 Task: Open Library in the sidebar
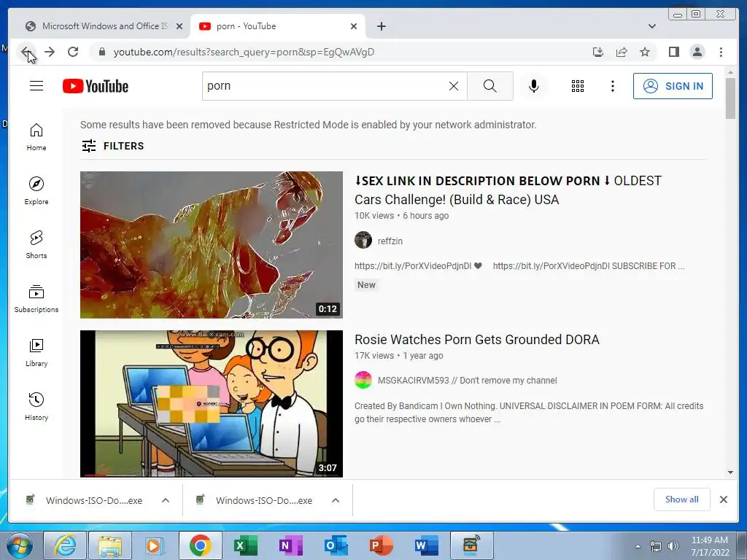pos(36,352)
